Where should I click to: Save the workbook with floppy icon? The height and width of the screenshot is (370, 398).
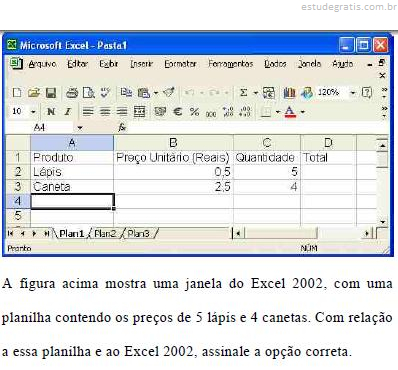click(x=51, y=93)
